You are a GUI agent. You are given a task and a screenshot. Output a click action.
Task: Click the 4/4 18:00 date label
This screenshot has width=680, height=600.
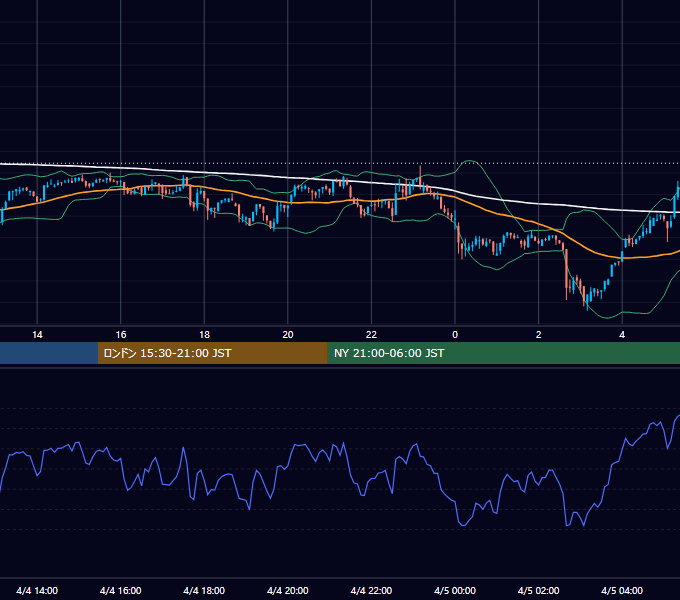point(204,590)
